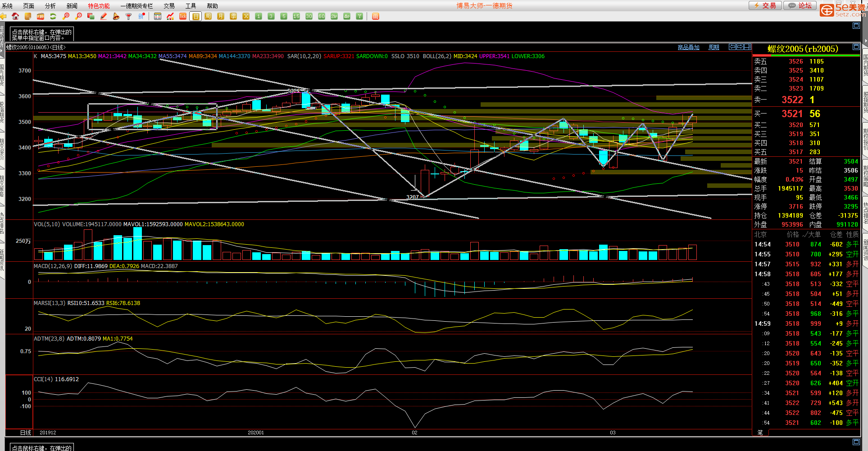The width and height of the screenshot is (868, 451).
Task: Expand the quote panel with maximize icon
Action: [856, 47]
